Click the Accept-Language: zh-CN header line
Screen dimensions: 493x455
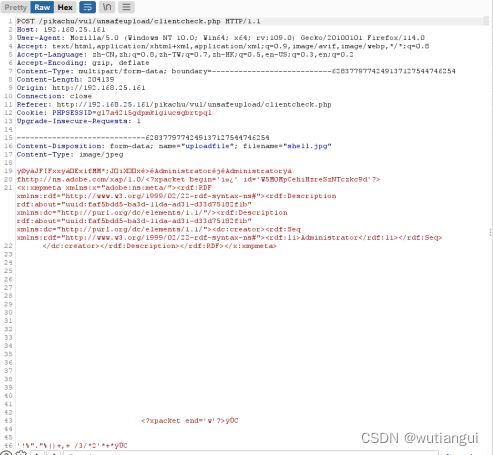point(185,55)
